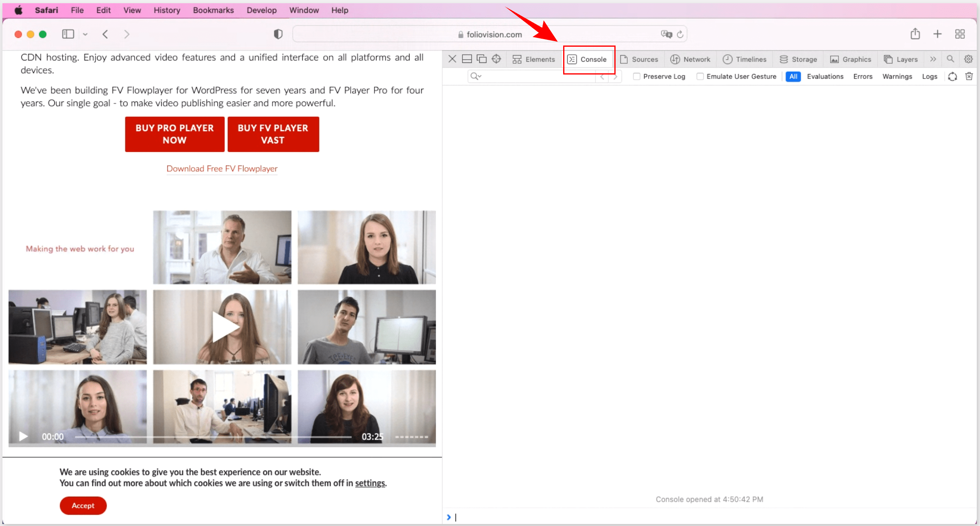Go back to previous page
980x526 pixels.
[x=105, y=34]
